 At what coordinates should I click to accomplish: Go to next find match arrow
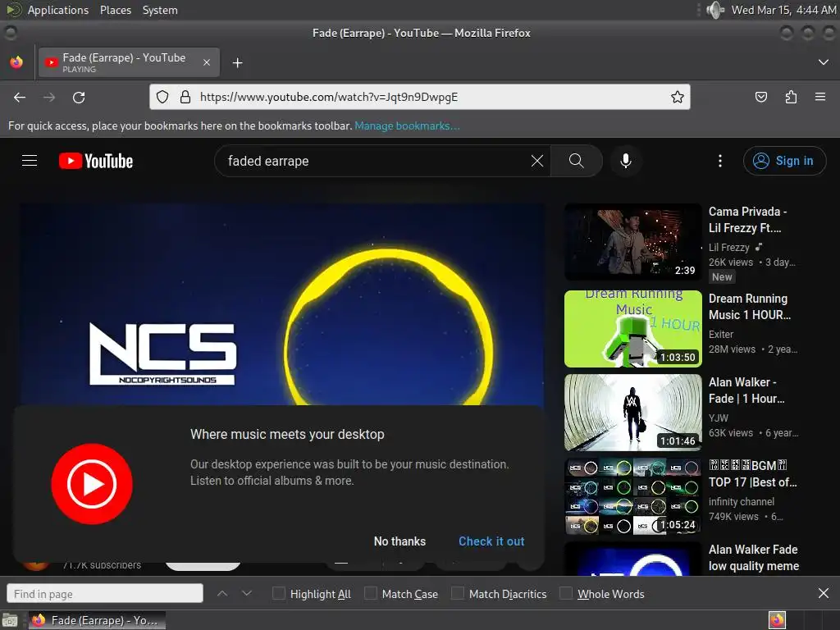(x=246, y=593)
